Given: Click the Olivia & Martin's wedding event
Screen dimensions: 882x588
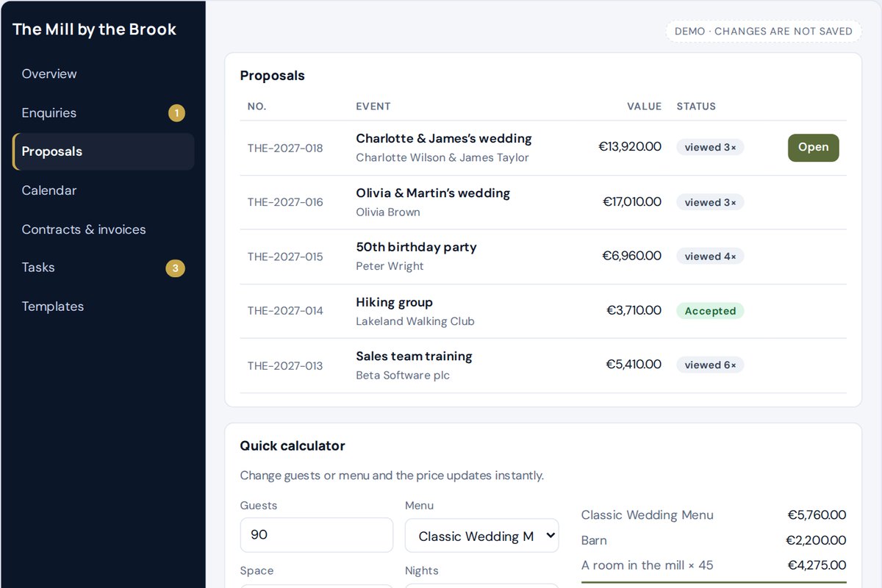Looking at the screenshot, I should 433,193.
